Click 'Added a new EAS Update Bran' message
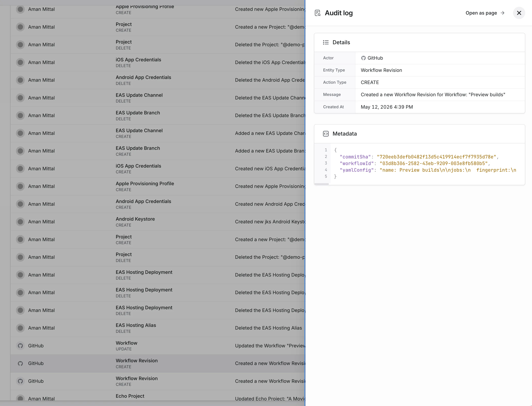 click(270, 151)
